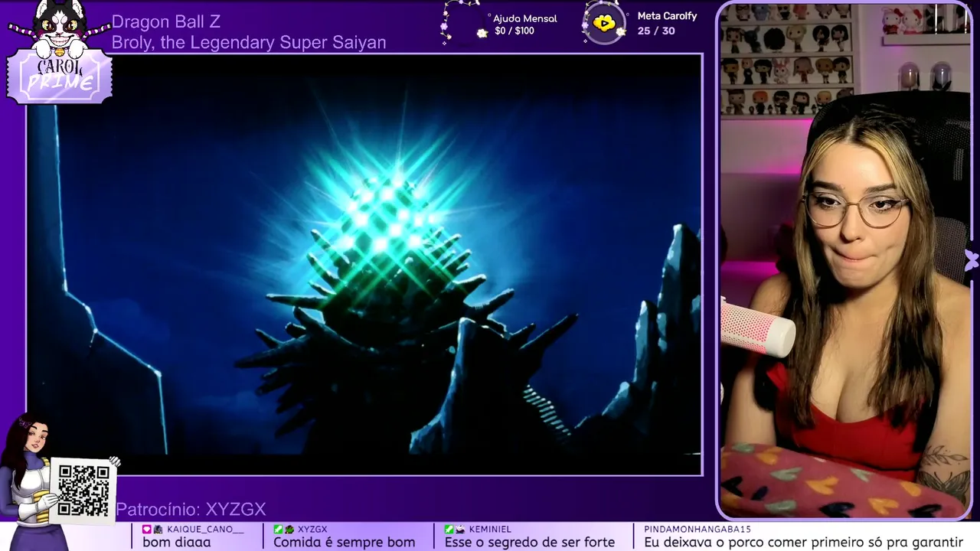Screen dimensions: 980x551
Task: Click the 'Comida é sempre bom' chat message
Action: point(345,542)
